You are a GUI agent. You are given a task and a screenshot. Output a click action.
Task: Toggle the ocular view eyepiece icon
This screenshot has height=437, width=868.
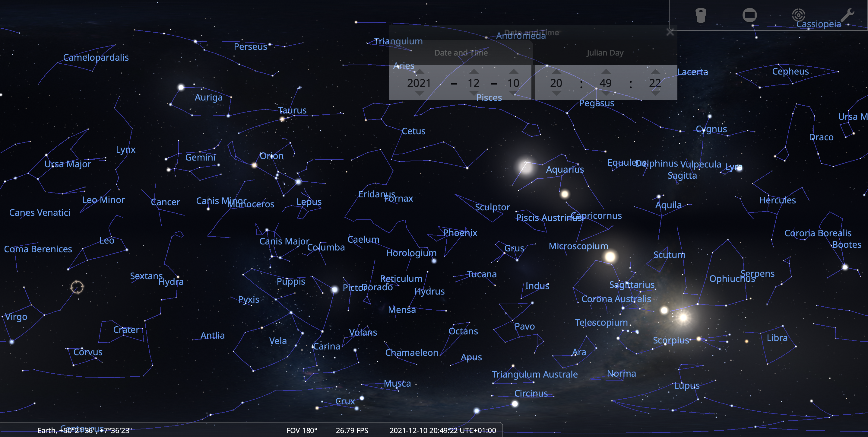(701, 15)
